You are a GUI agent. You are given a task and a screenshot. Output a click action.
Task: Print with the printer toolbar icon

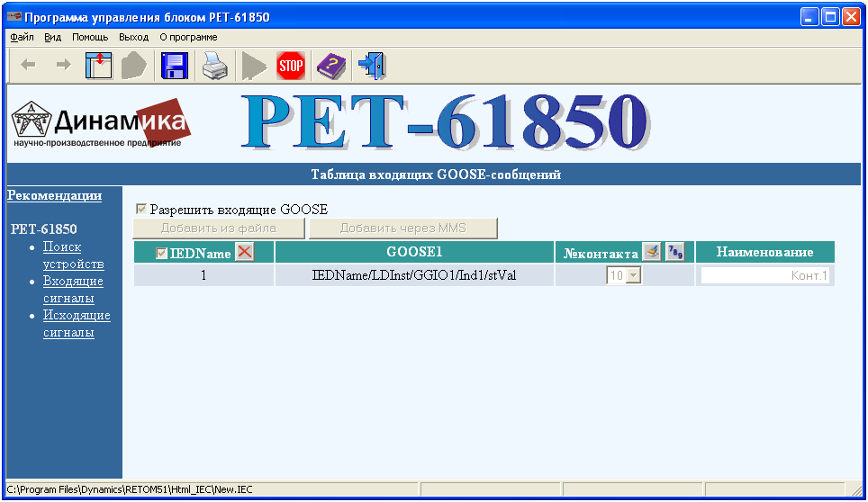pyautogui.click(x=215, y=66)
